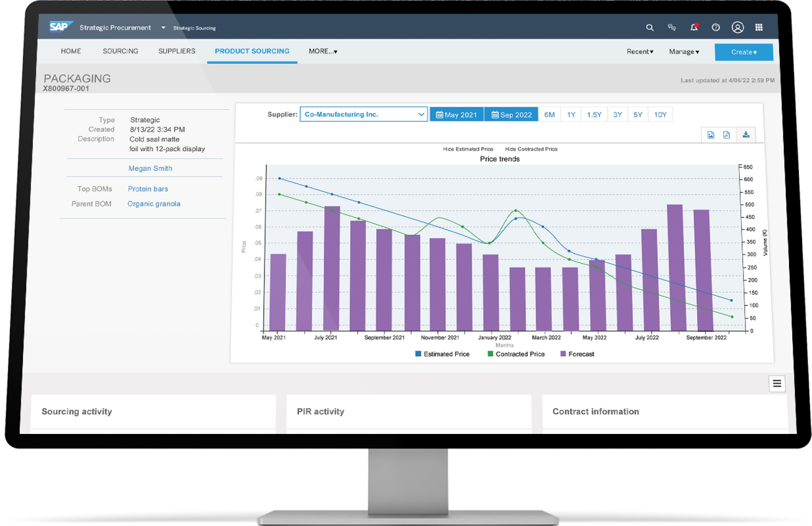Click the download chart data icon
The image size is (812, 526).
pyautogui.click(x=746, y=135)
